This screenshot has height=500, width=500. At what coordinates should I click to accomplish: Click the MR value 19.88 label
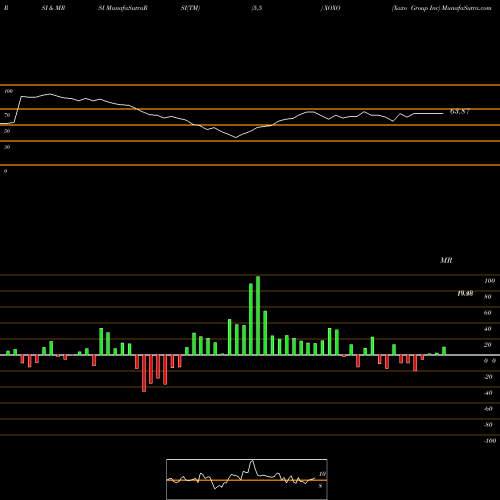(465, 293)
